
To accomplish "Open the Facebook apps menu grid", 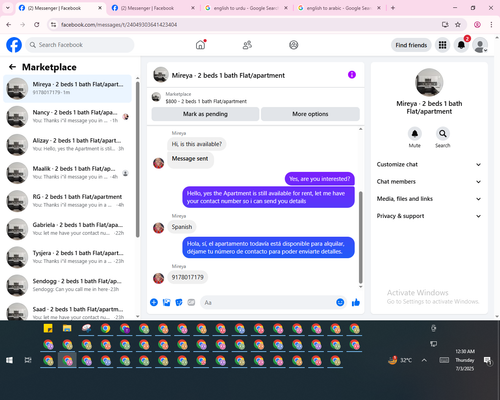I will [x=442, y=45].
